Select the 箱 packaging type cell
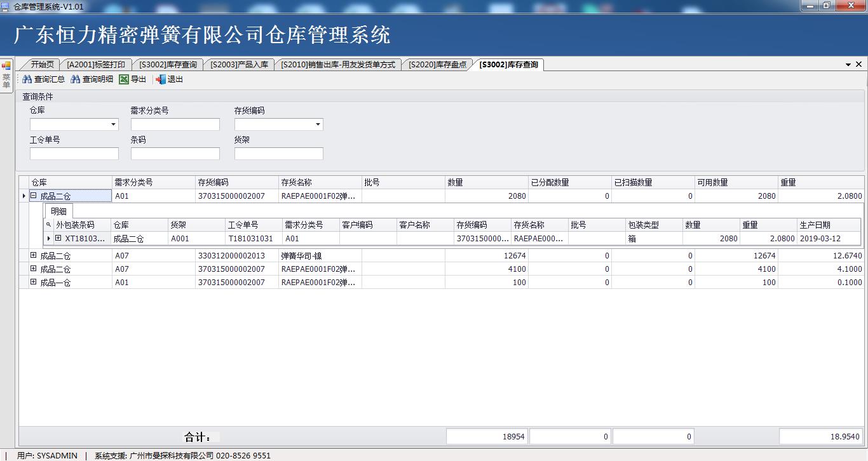This screenshot has height=461, width=868. pyautogui.click(x=654, y=239)
